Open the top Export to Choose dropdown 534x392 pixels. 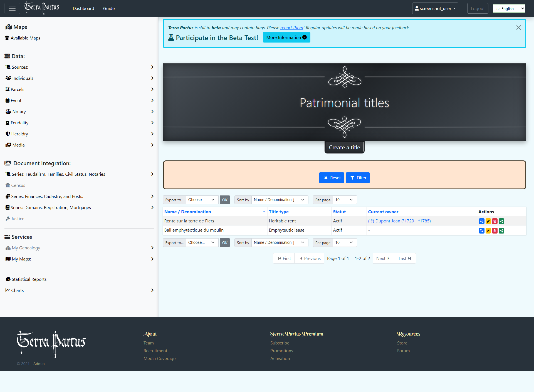point(202,200)
